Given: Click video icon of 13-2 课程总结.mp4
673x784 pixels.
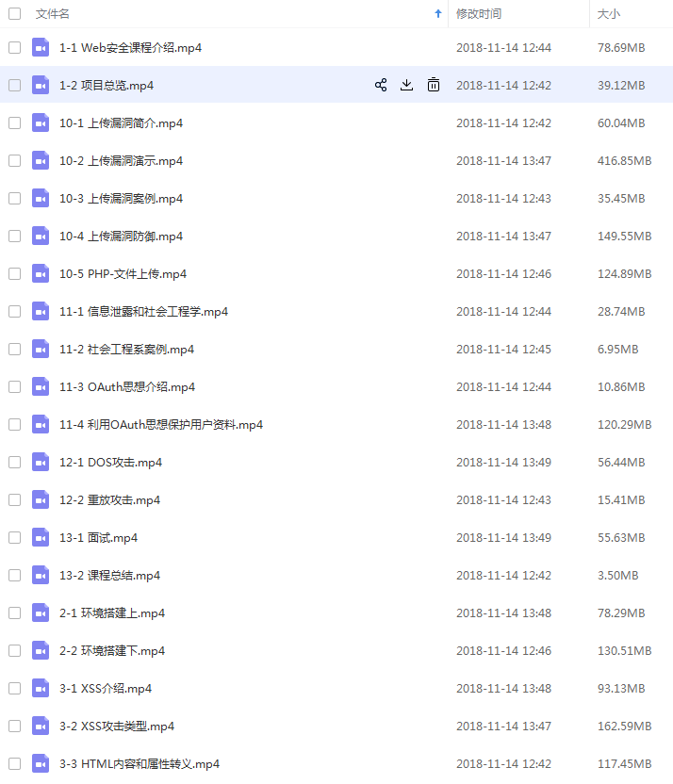Looking at the screenshot, I should (x=41, y=576).
